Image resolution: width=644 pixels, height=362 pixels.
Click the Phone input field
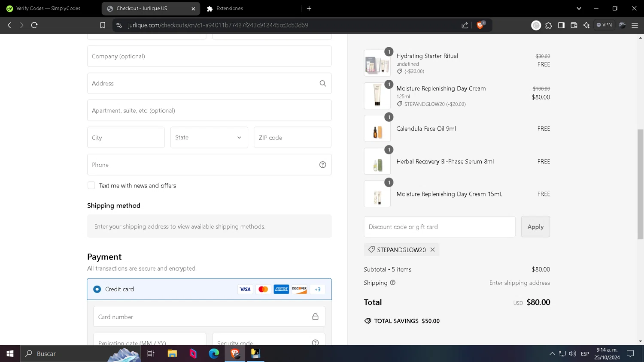[210, 165]
